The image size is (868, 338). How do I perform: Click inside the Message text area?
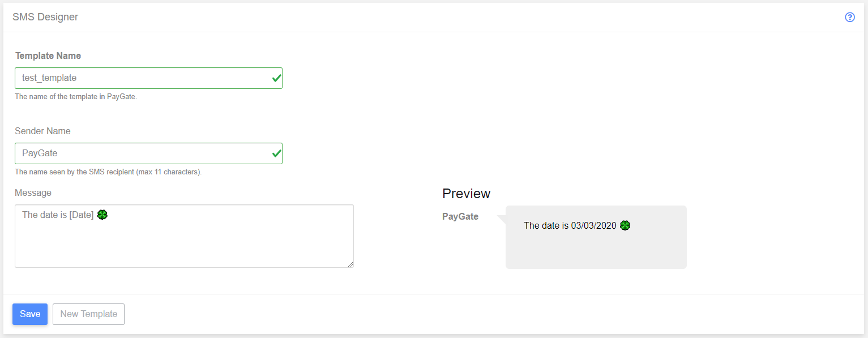coord(184,236)
